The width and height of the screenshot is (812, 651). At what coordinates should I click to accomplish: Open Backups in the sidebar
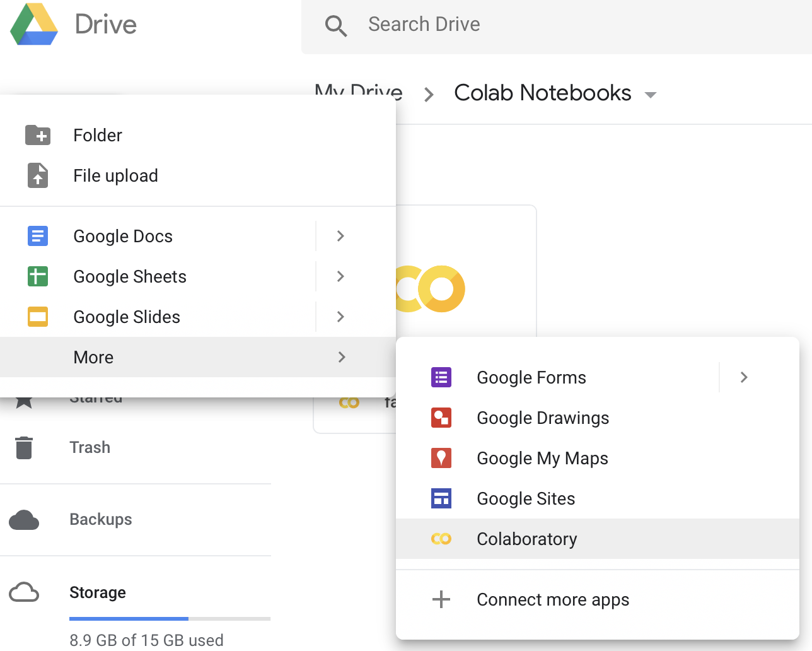[x=101, y=519]
